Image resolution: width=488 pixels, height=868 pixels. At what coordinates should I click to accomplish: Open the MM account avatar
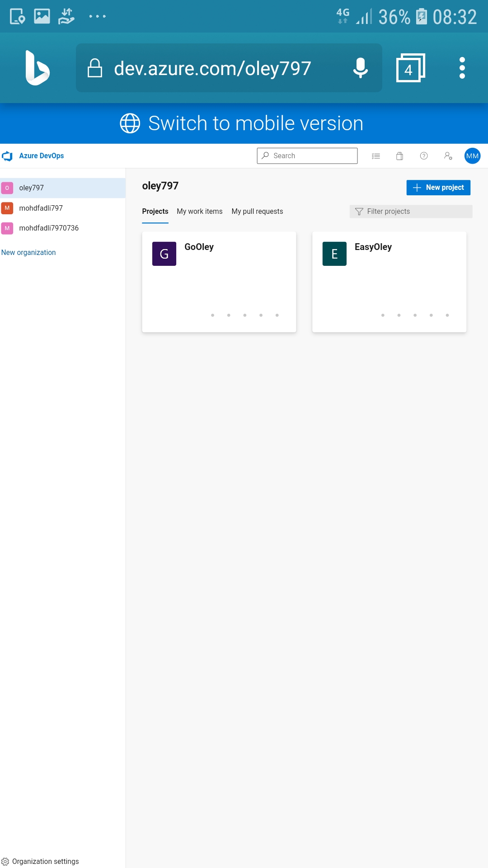click(x=472, y=156)
